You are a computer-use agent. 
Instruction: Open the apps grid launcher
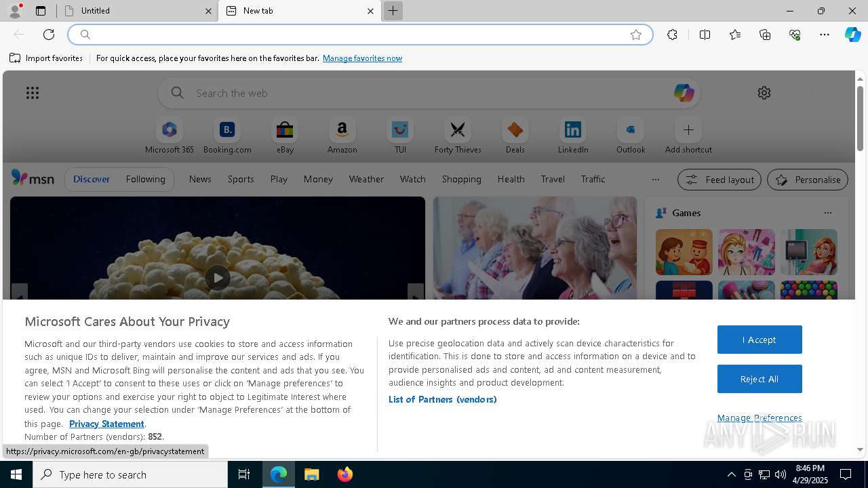pyautogui.click(x=33, y=93)
